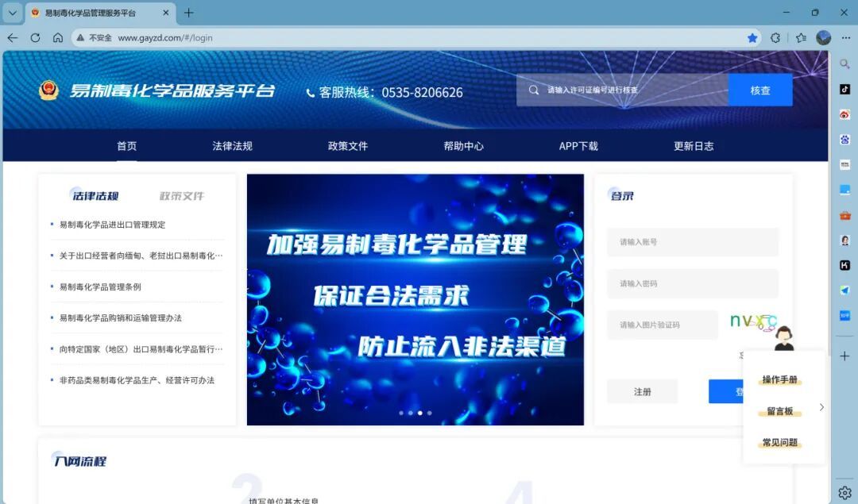Go to browser home page icon
This screenshot has height=504, width=858.
pyautogui.click(x=58, y=37)
